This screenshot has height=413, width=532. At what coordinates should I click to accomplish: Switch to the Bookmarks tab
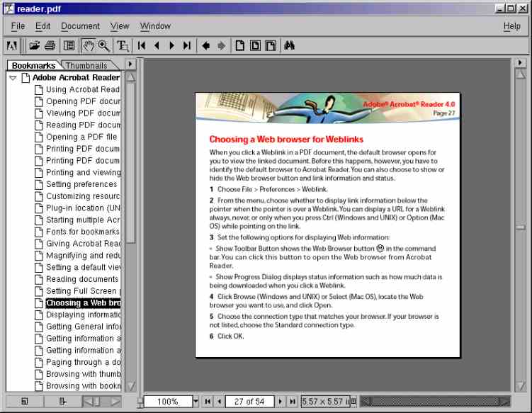(x=33, y=65)
